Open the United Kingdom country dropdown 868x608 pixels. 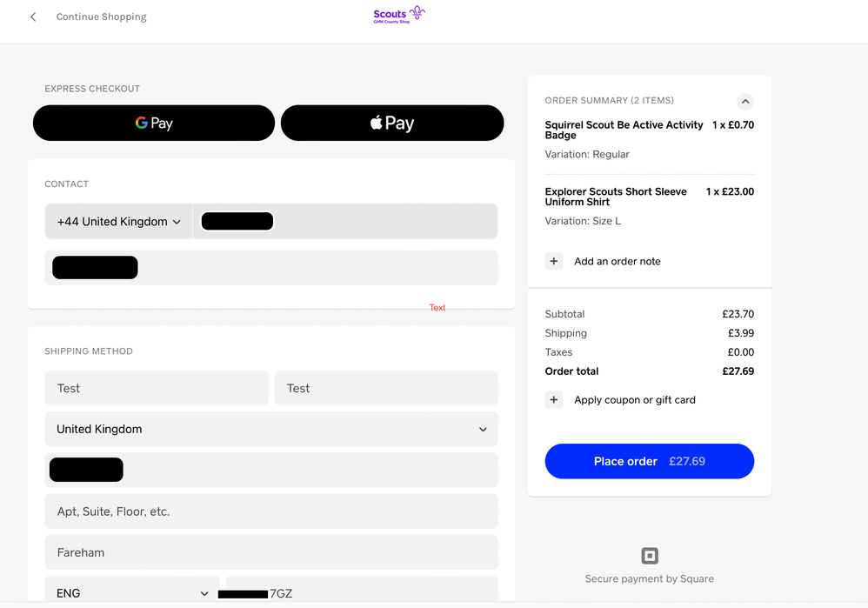pos(271,429)
